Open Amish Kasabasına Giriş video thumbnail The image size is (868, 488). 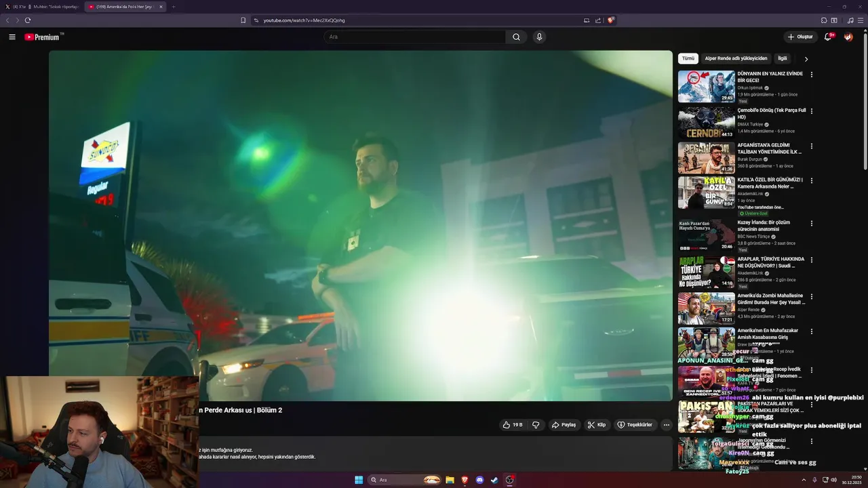coord(706,344)
